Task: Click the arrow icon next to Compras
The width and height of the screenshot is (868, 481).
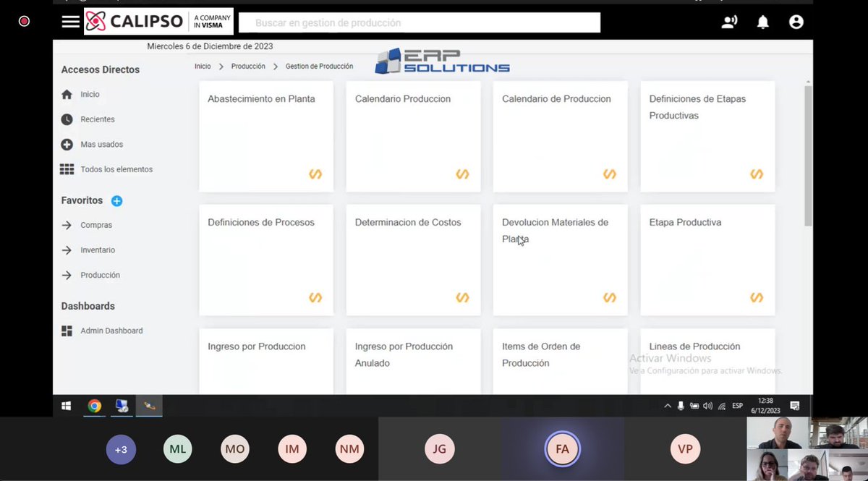Action: (x=67, y=225)
